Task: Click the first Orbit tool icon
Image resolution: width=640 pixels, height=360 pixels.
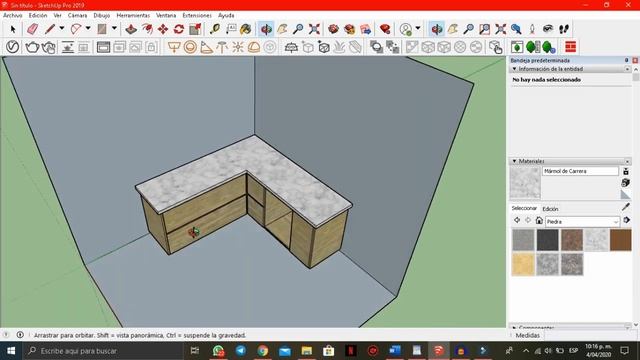Action: click(x=266, y=29)
